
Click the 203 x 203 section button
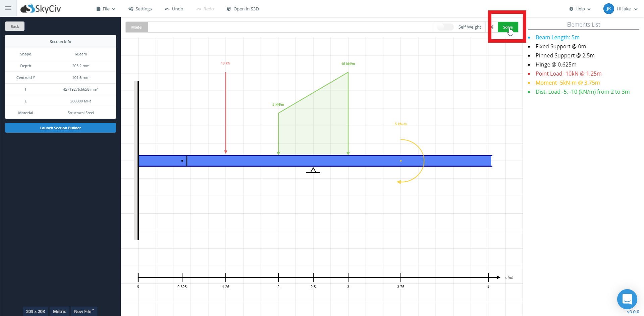point(36,311)
